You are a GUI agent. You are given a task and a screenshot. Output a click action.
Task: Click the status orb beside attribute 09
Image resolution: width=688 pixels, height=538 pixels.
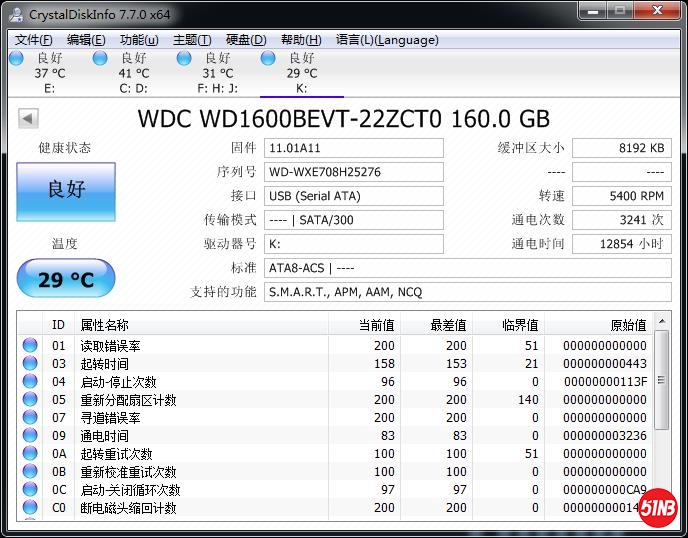pos(30,436)
